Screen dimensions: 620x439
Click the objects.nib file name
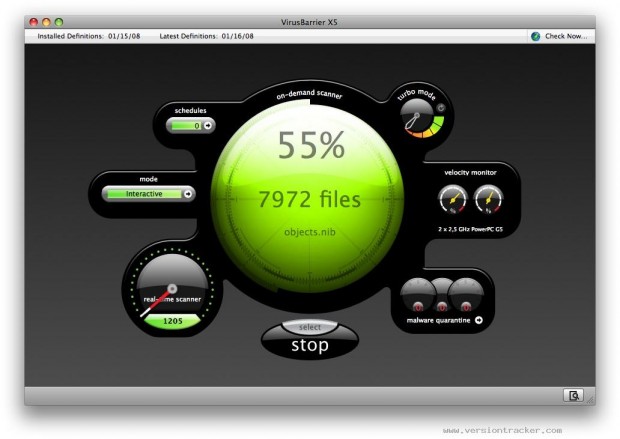pos(310,232)
